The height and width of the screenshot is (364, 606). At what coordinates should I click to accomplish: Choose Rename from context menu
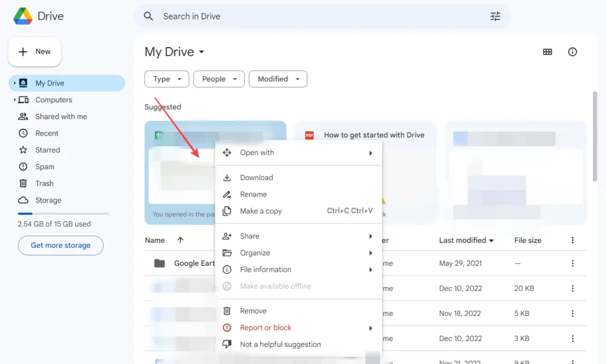[298, 194]
